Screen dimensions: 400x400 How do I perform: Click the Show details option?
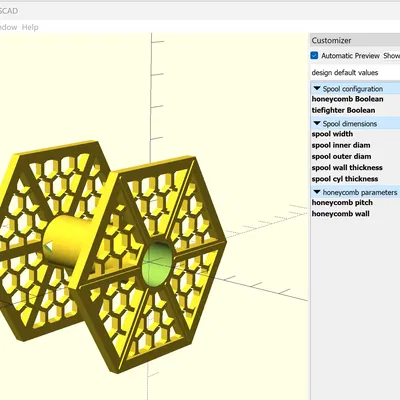[x=391, y=56]
